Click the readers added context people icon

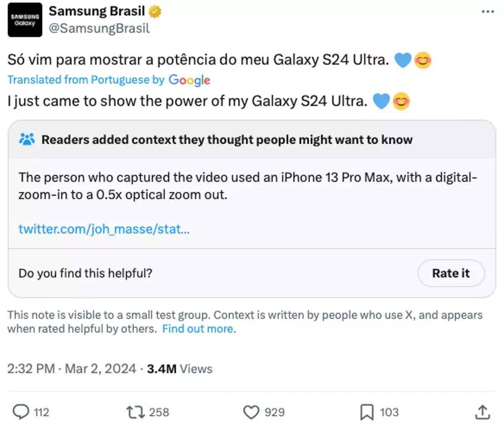coord(26,139)
